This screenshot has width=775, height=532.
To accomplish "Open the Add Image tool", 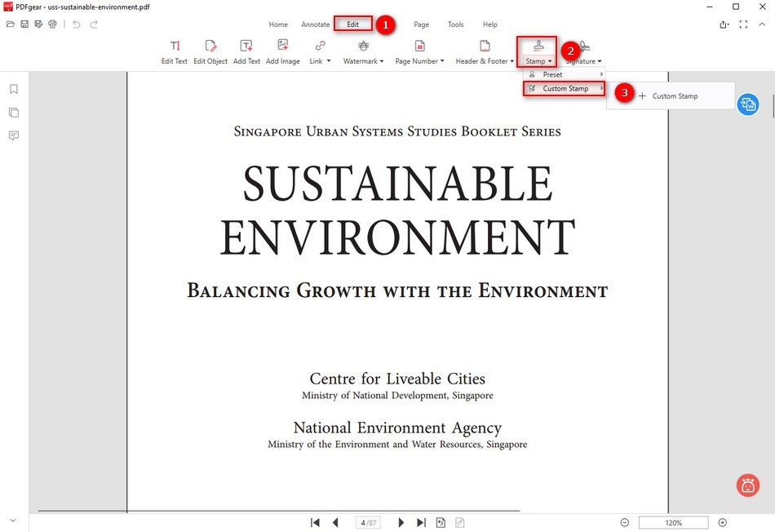I will 283,51.
